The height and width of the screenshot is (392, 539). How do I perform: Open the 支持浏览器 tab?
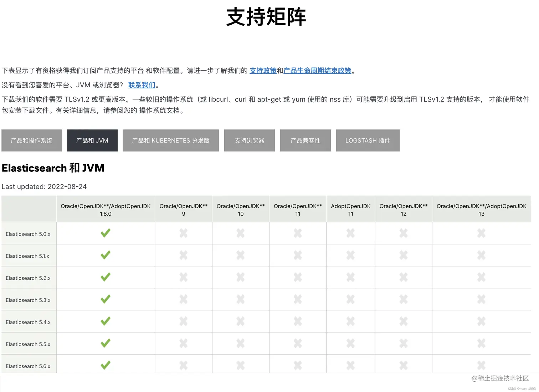(x=249, y=140)
